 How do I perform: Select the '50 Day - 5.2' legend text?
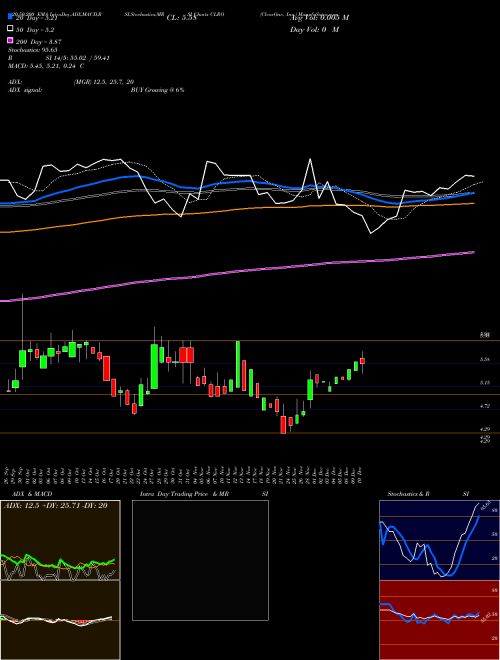pyautogui.click(x=35, y=30)
